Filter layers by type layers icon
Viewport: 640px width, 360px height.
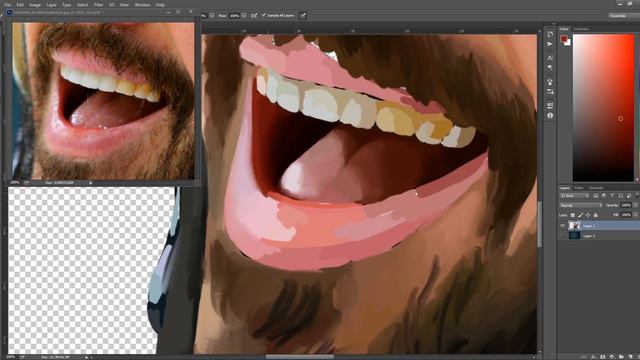click(x=612, y=196)
